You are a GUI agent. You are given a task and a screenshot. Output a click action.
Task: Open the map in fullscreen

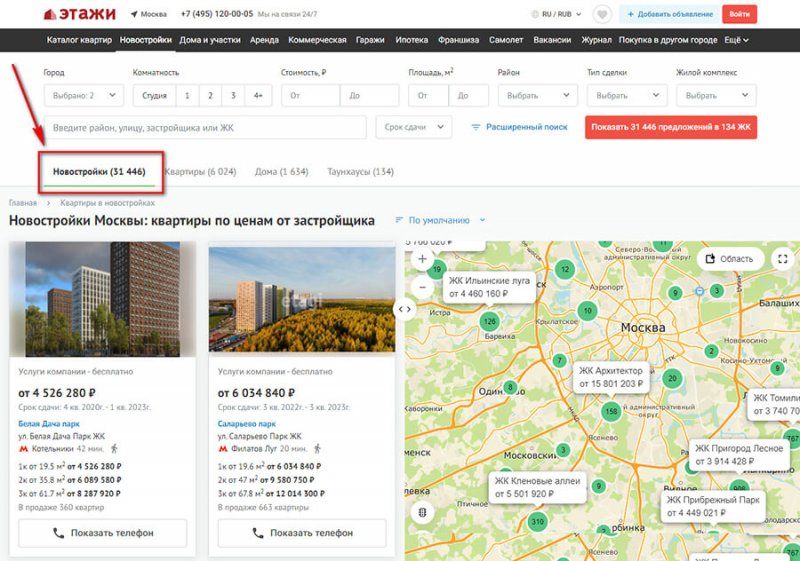tap(783, 259)
